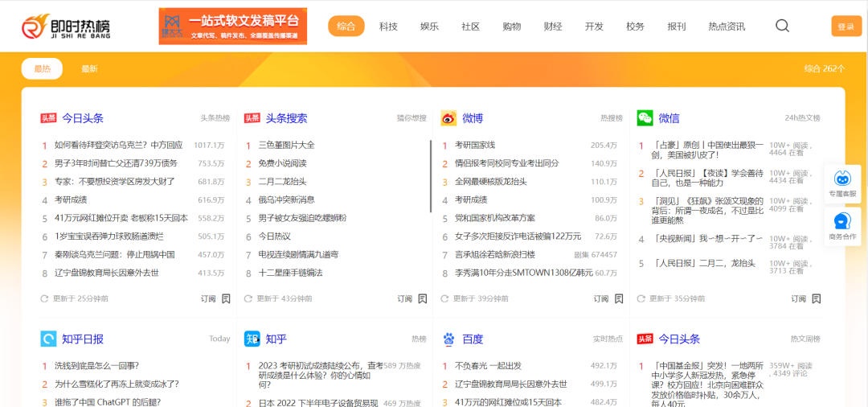Open 考研国家线 Weibo topic

pos(475,145)
